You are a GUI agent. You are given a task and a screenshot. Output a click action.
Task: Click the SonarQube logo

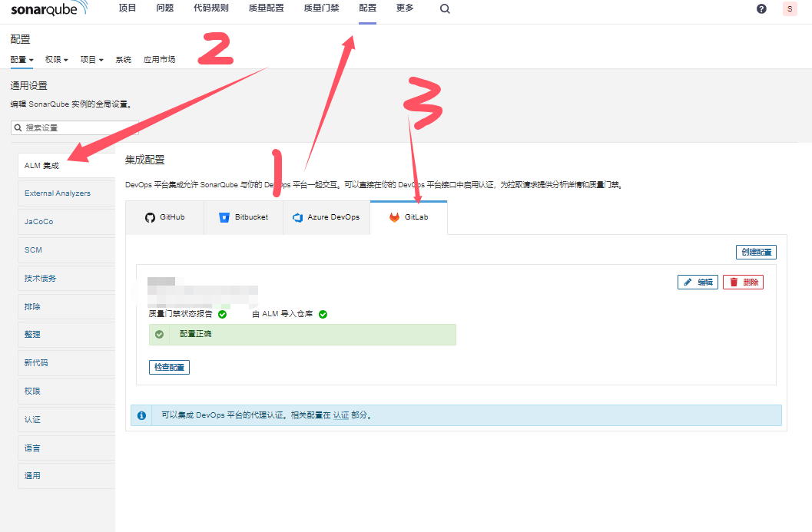(x=50, y=8)
